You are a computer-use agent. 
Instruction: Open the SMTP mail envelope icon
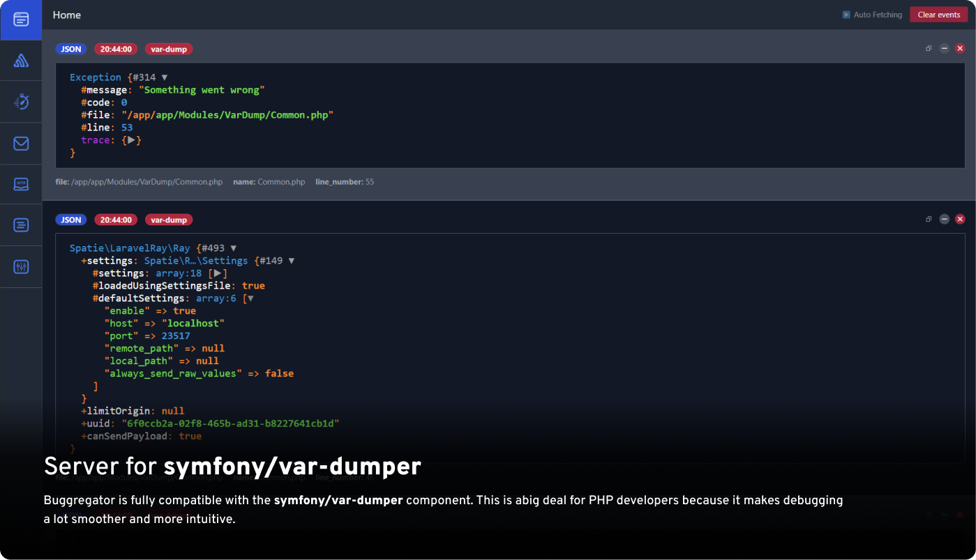[x=20, y=143]
